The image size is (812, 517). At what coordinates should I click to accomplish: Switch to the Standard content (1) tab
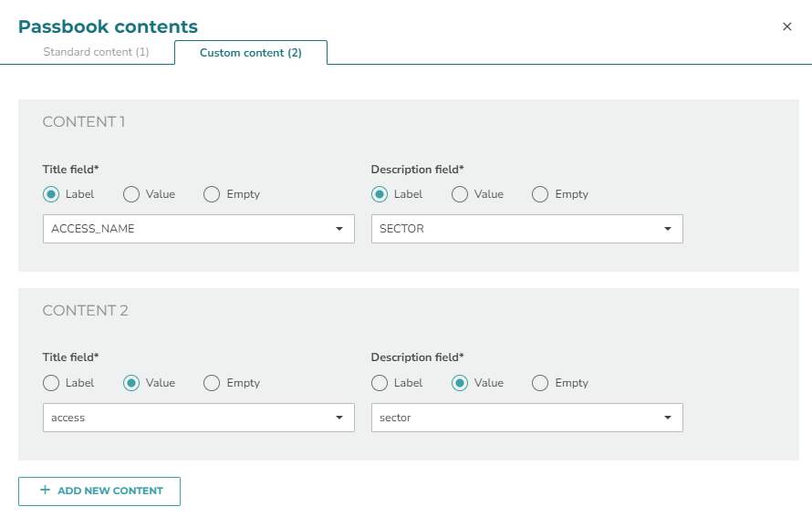pos(97,52)
